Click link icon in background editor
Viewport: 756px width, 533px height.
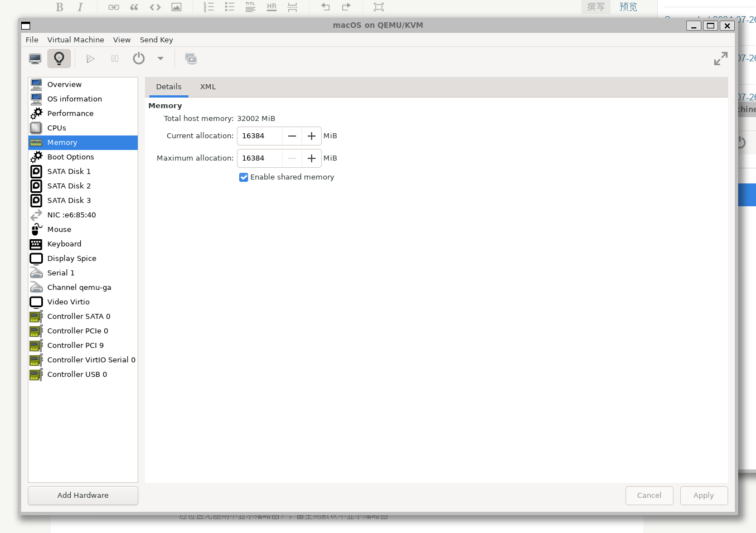[x=114, y=7]
